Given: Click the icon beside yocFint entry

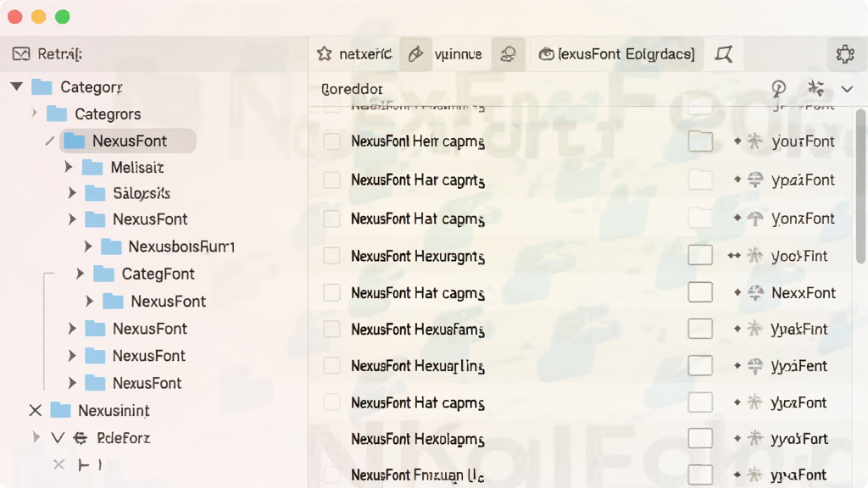Looking at the screenshot, I should coord(754,256).
